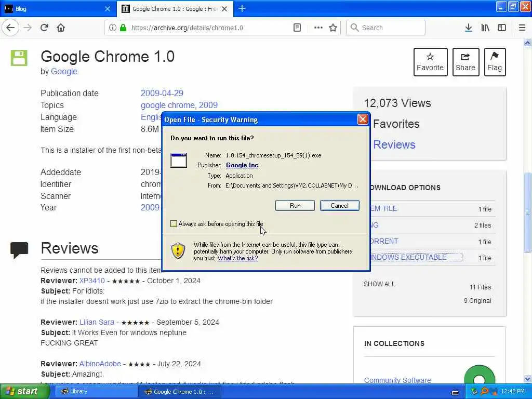Click the Share button
This screenshot has height=399, width=532.
click(465, 62)
